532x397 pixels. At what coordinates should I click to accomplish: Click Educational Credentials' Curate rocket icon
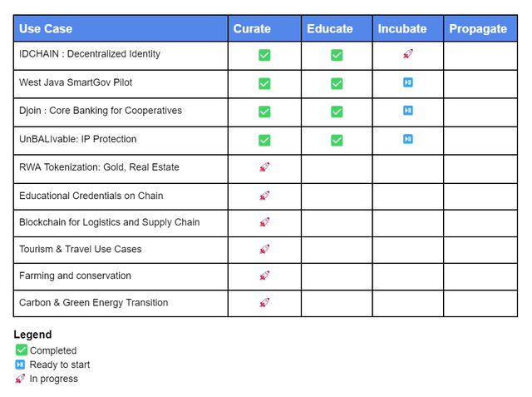[x=264, y=196]
